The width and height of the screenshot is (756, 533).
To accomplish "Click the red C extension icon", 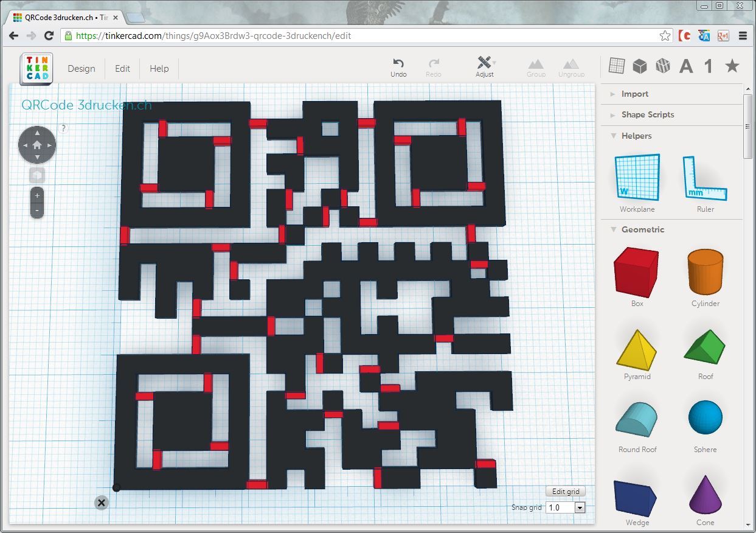I will coord(685,36).
